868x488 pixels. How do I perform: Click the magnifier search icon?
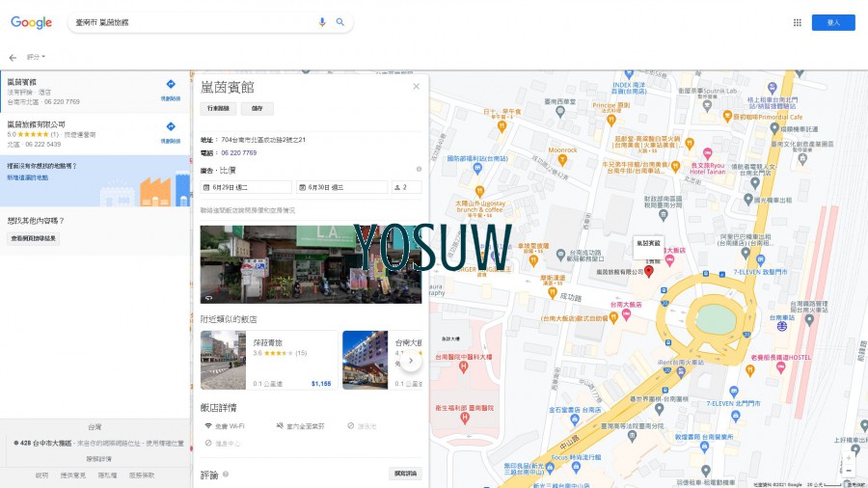339,22
